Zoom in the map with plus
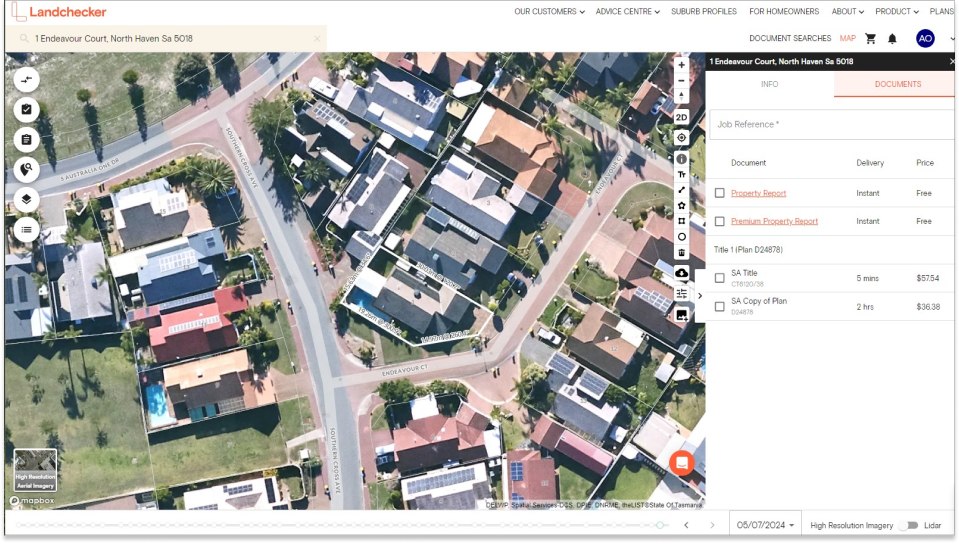The height and width of the screenshot is (544, 959). click(681, 65)
